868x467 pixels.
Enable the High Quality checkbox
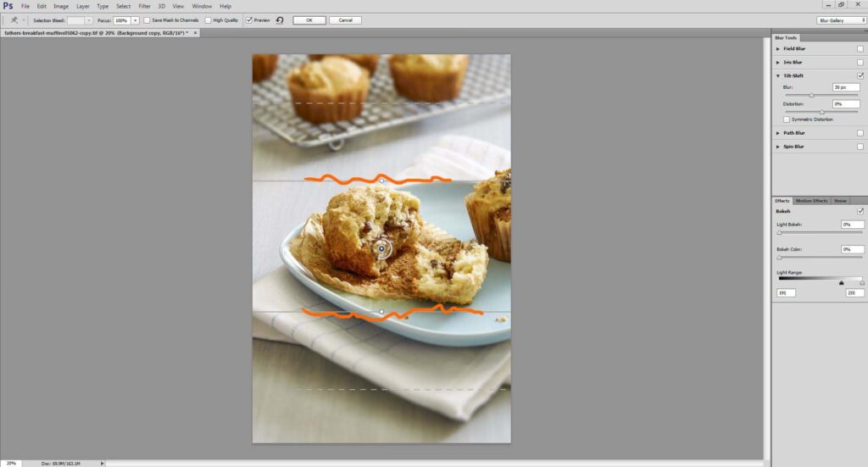(208, 19)
